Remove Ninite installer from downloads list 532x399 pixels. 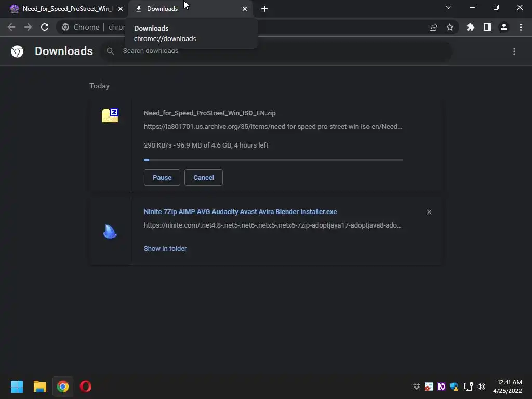(x=429, y=212)
